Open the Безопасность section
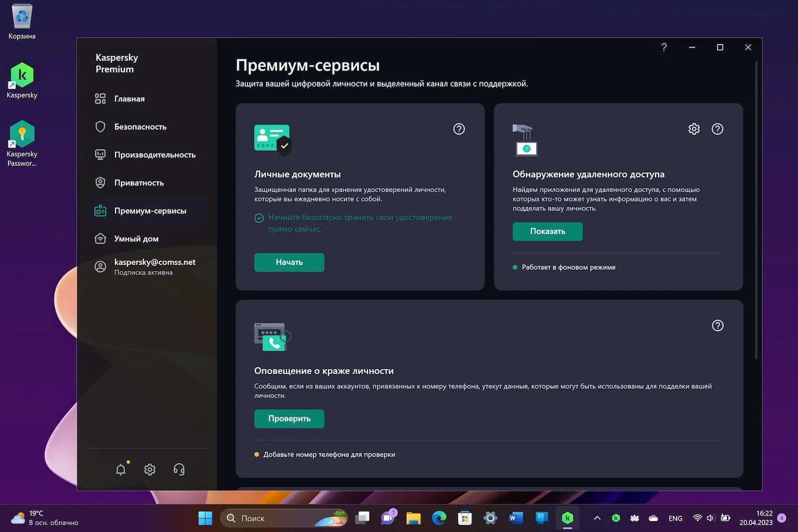798x532 pixels. pyautogui.click(x=140, y=127)
